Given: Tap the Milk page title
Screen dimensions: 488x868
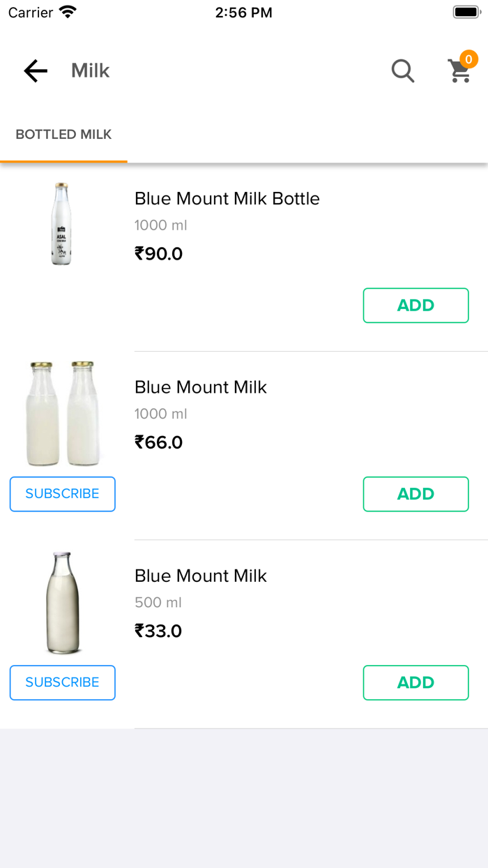Looking at the screenshot, I should click(x=91, y=70).
